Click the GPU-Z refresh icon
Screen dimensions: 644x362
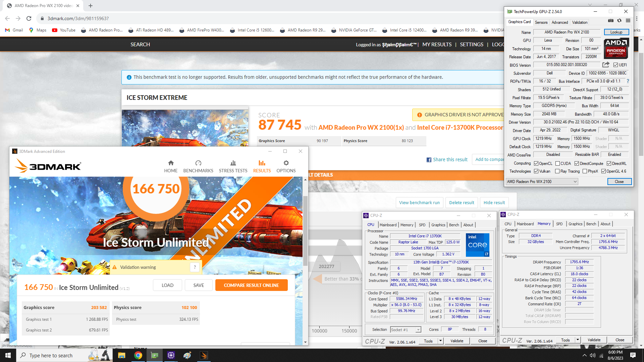click(x=619, y=21)
